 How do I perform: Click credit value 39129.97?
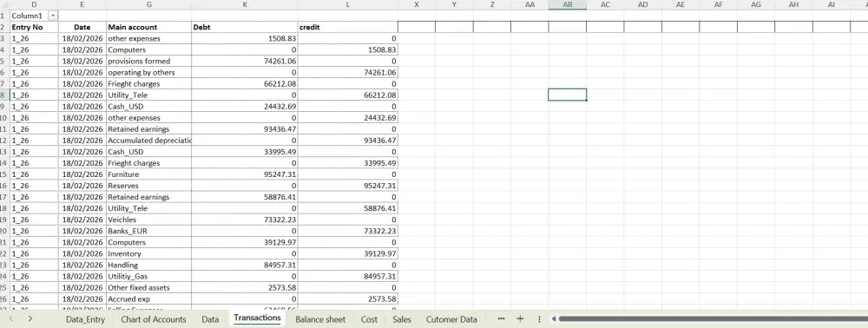click(348, 254)
